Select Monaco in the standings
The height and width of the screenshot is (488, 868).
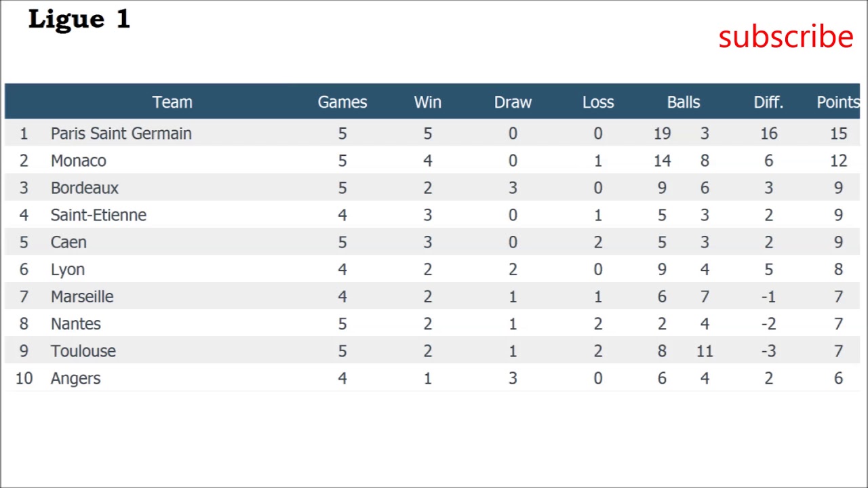(x=79, y=161)
